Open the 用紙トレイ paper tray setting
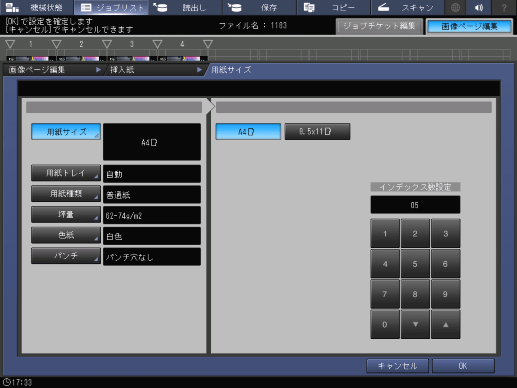This screenshot has width=517, height=388. pos(66,173)
